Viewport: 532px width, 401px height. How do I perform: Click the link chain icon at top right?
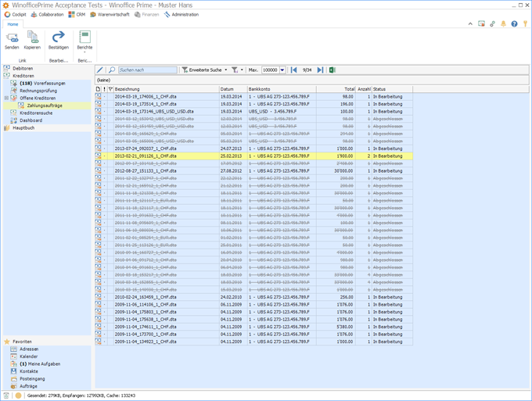492,23
